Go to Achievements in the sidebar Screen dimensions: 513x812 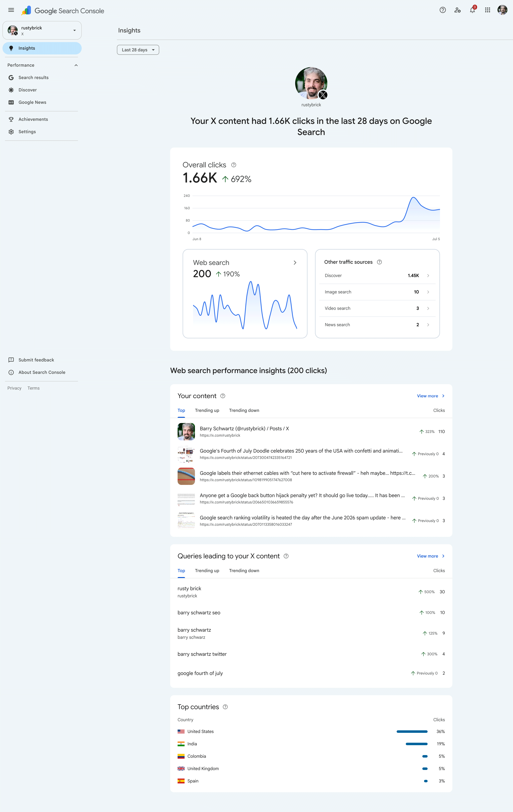43,119
